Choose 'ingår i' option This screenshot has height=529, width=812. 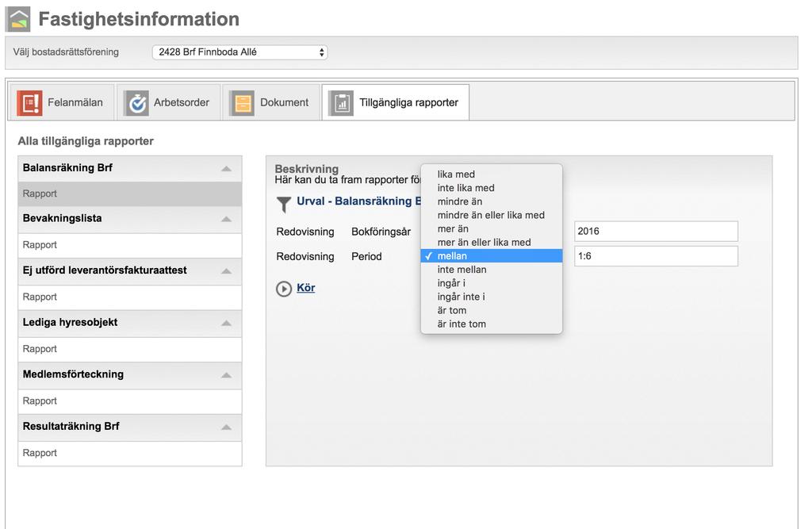tap(492, 283)
